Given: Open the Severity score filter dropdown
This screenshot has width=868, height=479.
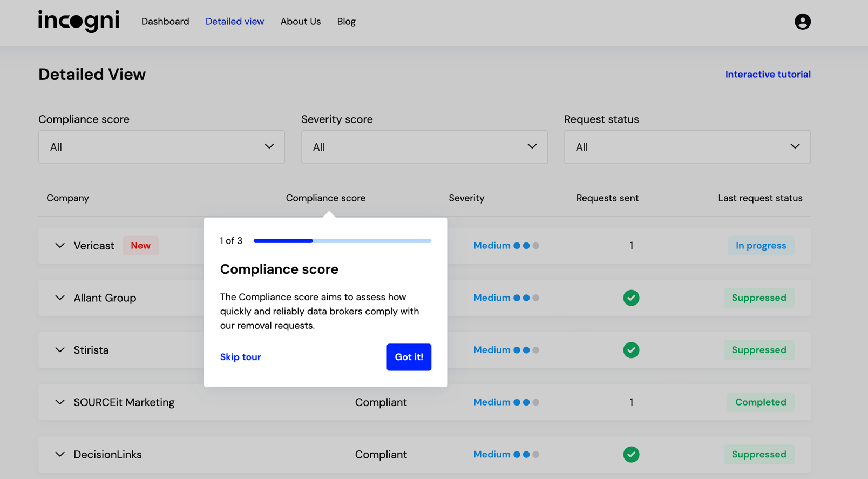Looking at the screenshot, I should tap(424, 147).
